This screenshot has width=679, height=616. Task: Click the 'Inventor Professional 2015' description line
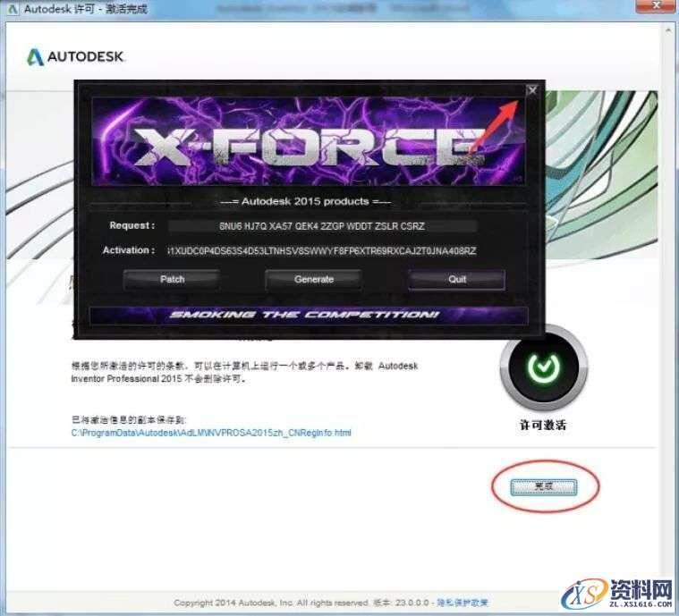tap(159, 379)
